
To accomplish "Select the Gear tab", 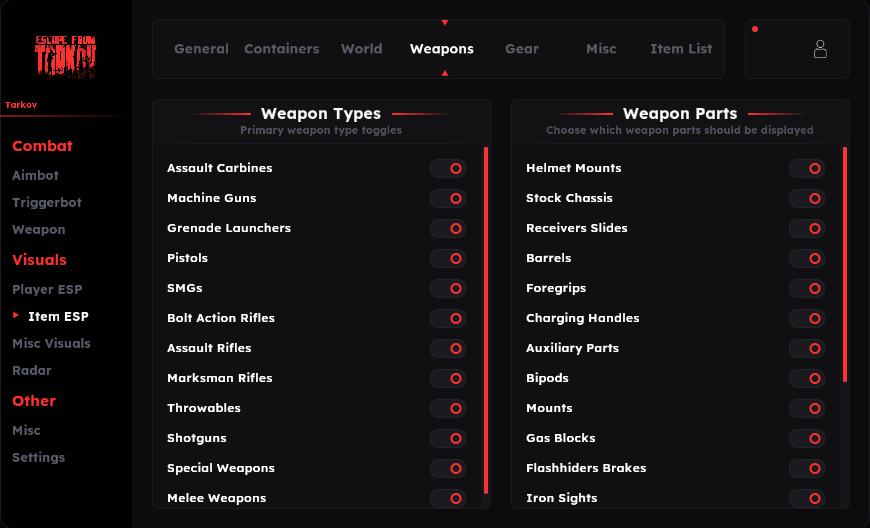I will pyautogui.click(x=522, y=49).
